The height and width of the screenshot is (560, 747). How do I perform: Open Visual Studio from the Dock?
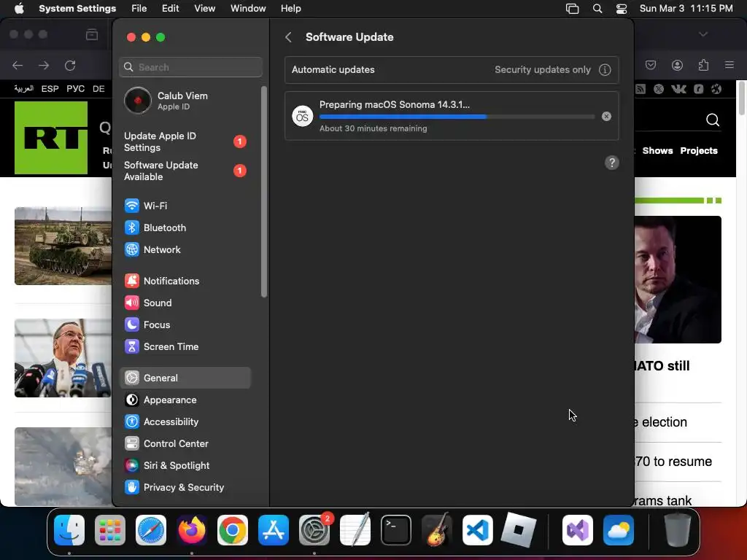point(578,530)
